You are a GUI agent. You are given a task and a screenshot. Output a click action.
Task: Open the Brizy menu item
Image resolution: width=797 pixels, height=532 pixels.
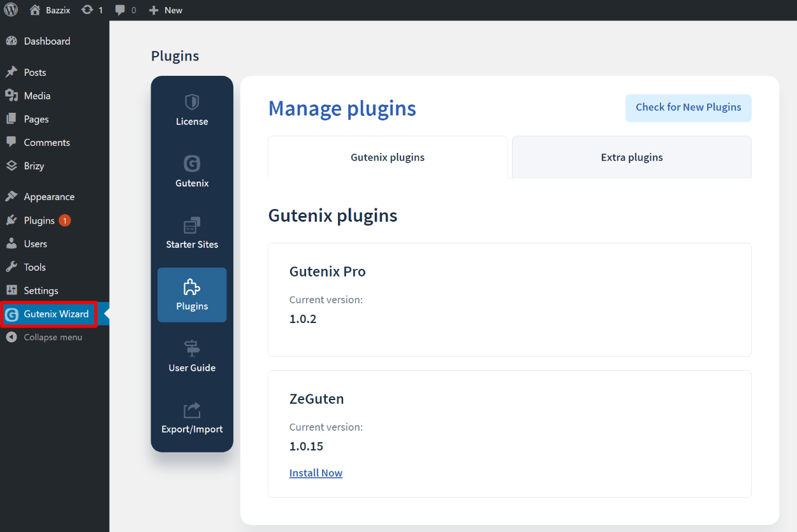pyautogui.click(x=54, y=166)
